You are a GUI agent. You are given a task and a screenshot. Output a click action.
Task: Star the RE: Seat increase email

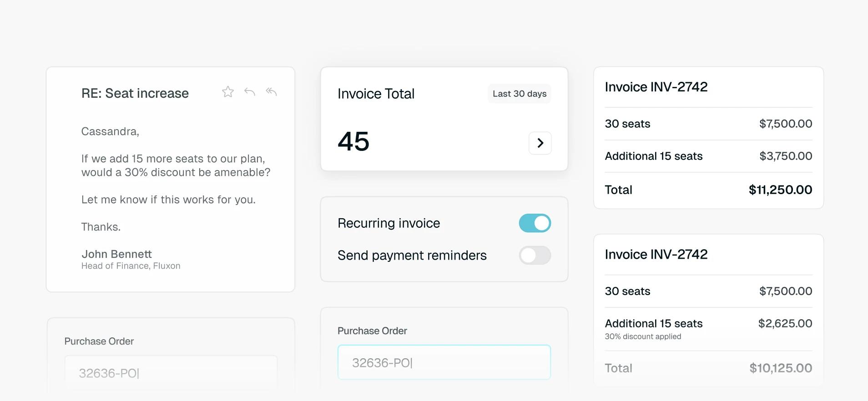(x=228, y=92)
